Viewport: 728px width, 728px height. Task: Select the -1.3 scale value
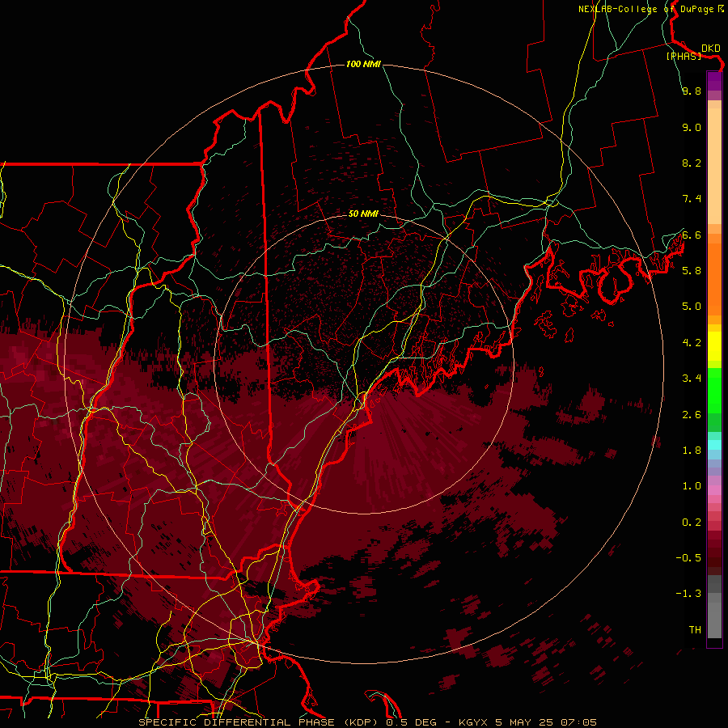coord(688,594)
